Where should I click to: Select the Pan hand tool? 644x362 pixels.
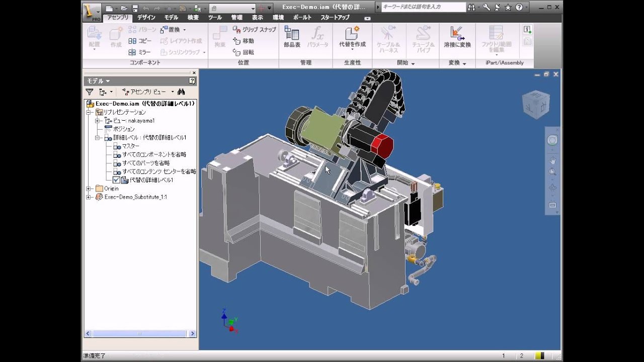(x=552, y=161)
